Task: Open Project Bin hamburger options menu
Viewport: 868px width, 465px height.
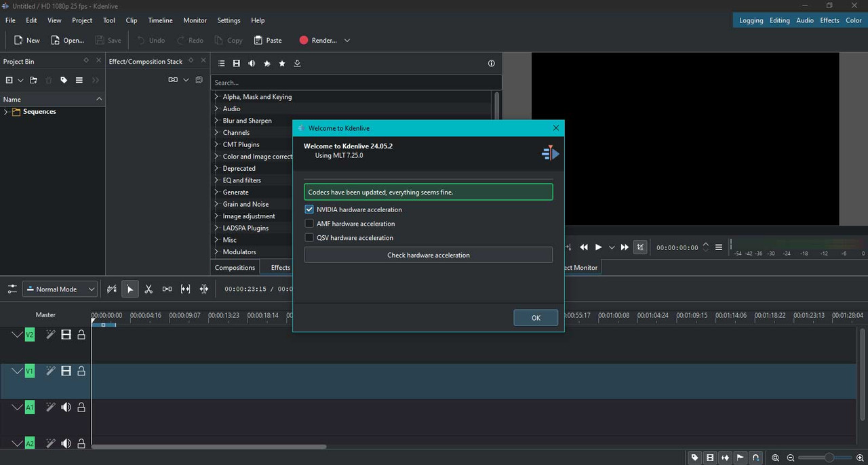Action: pyautogui.click(x=79, y=80)
